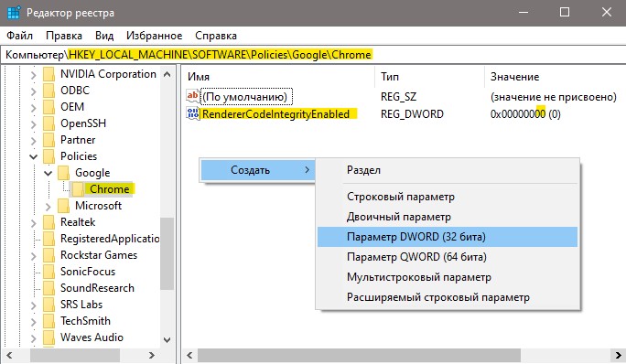Click the Chrome folder icon

tap(79, 189)
